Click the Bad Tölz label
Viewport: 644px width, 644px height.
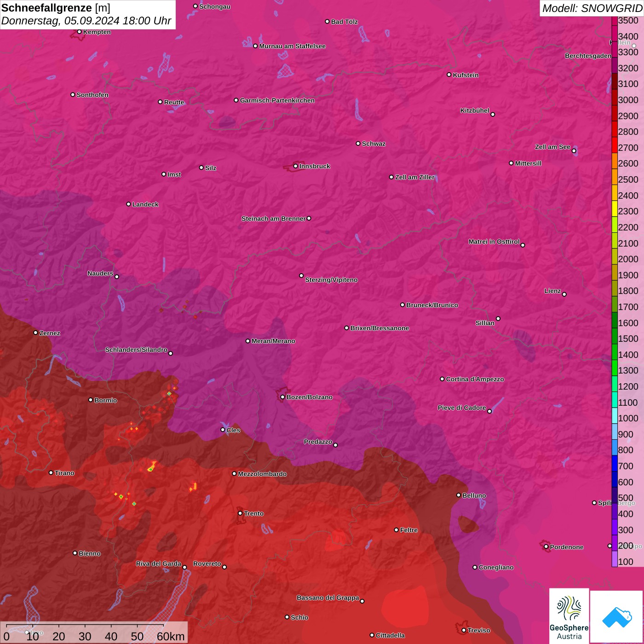(344, 22)
